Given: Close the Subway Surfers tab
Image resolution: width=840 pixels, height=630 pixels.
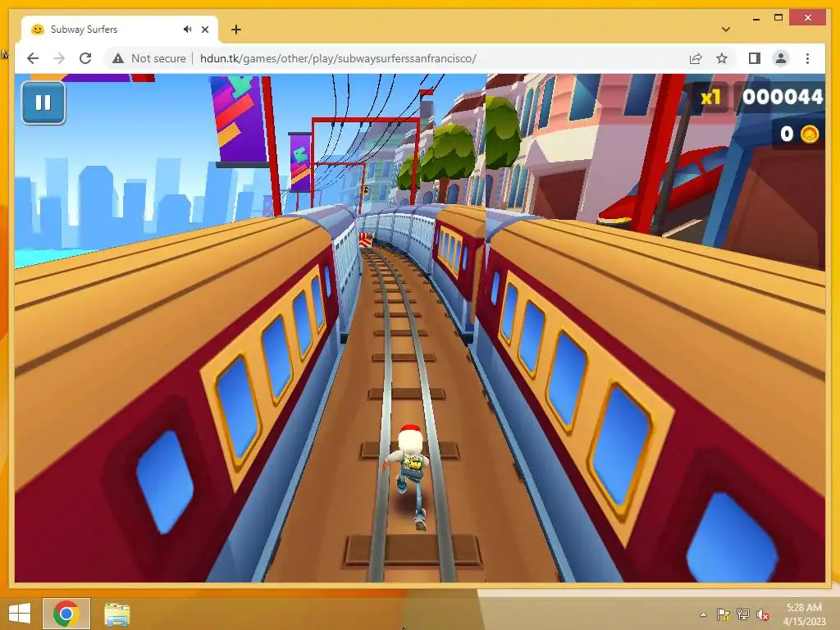Looking at the screenshot, I should pos(204,30).
